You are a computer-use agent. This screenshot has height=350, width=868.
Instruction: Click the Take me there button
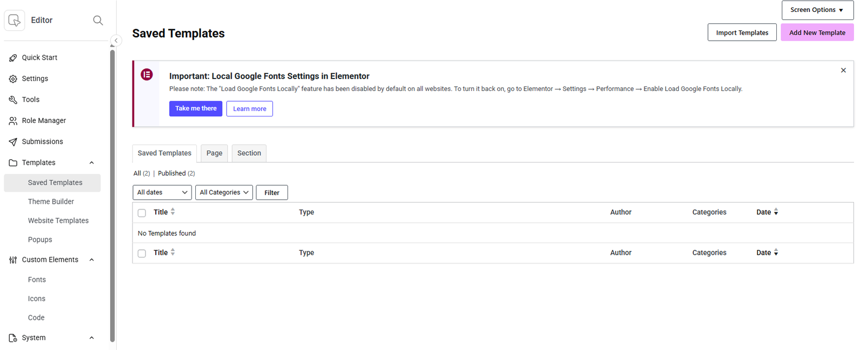click(195, 108)
